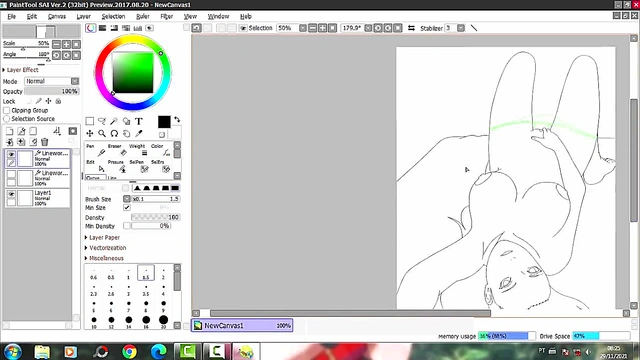Show the second Linework layer
The height and width of the screenshot is (360, 640).
point(11,174)
